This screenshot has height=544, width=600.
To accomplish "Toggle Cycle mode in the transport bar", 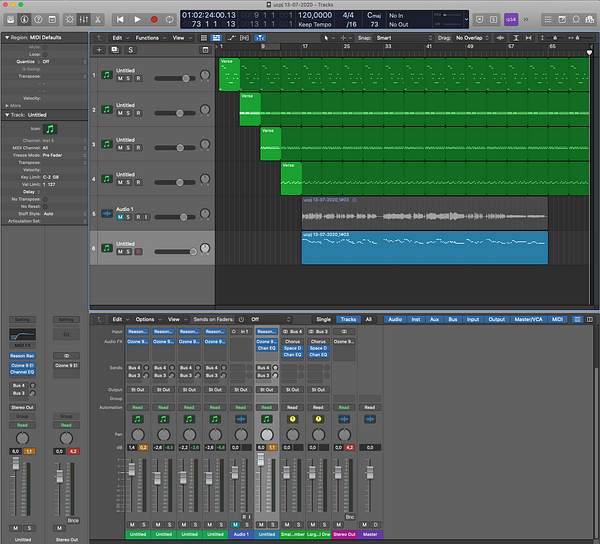I will click(170, 19).
